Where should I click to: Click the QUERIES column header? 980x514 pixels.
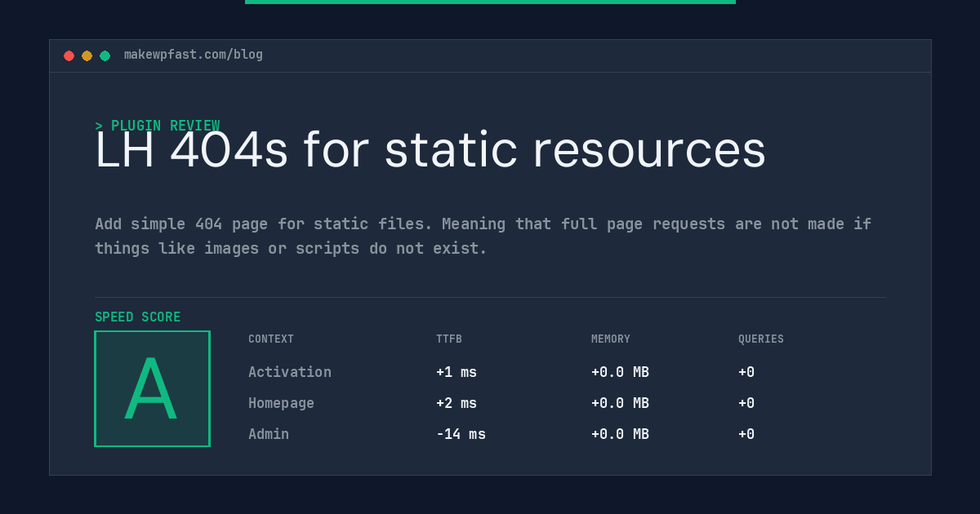point(761,339)
